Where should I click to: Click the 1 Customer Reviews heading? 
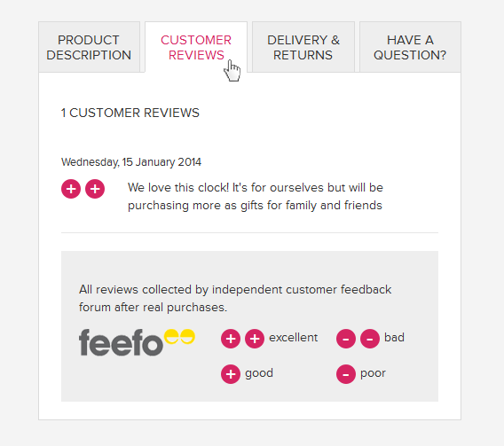tap(130, 113)
